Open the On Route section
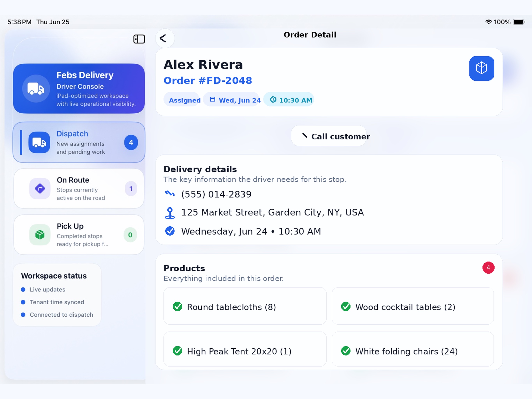 click(79, 188)
